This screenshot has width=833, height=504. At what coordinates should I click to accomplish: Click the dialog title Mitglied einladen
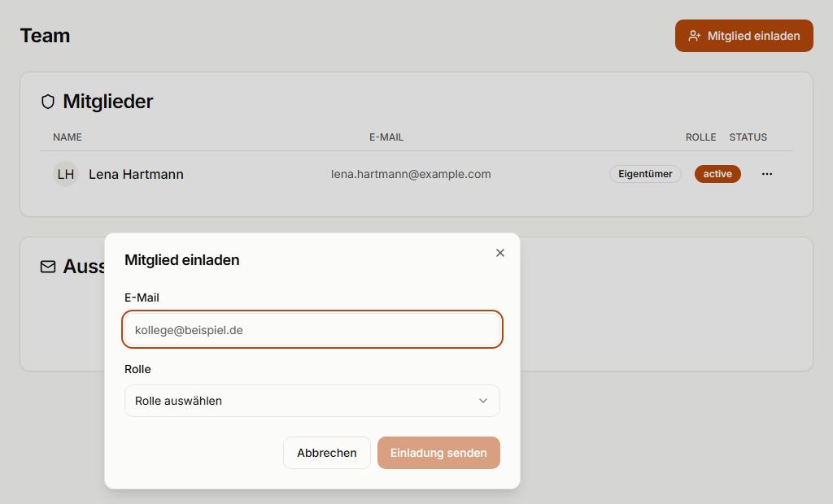(181, 260)
